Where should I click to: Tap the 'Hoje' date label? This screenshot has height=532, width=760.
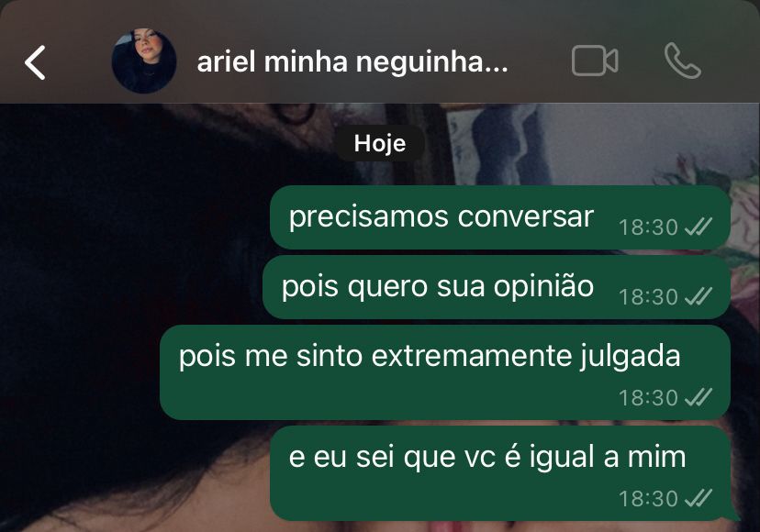(x=380, y=143)
